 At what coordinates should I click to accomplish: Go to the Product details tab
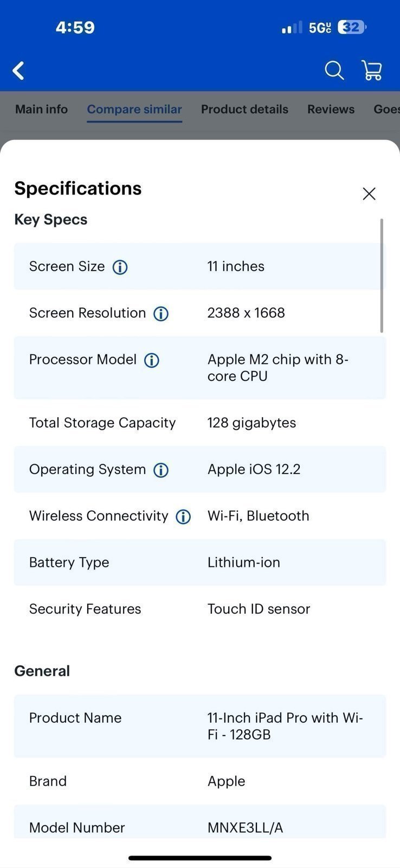[x=244, y=110]
